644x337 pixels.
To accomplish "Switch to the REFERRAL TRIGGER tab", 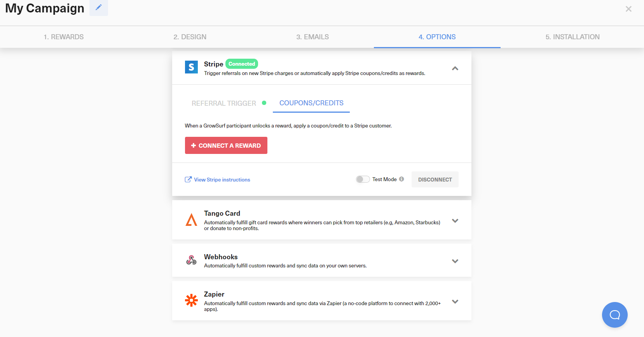I will [224, 103].
